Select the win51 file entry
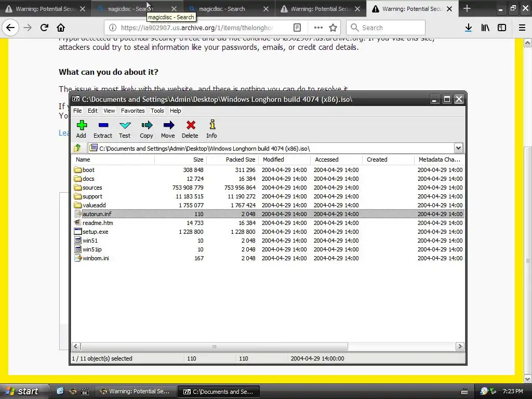Screen dimensions: 532x399 tap(90, 240)
